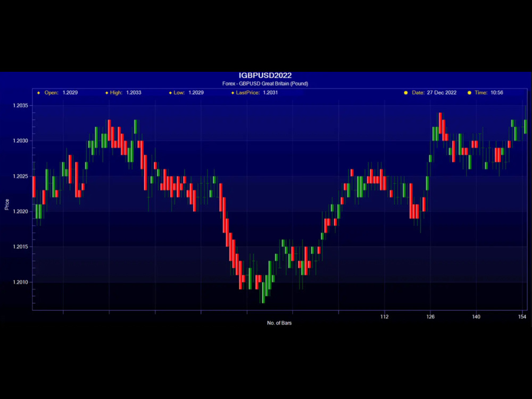
Task: Click the lowest green candlestick near 1.2007
Action: tap(263, 293)
